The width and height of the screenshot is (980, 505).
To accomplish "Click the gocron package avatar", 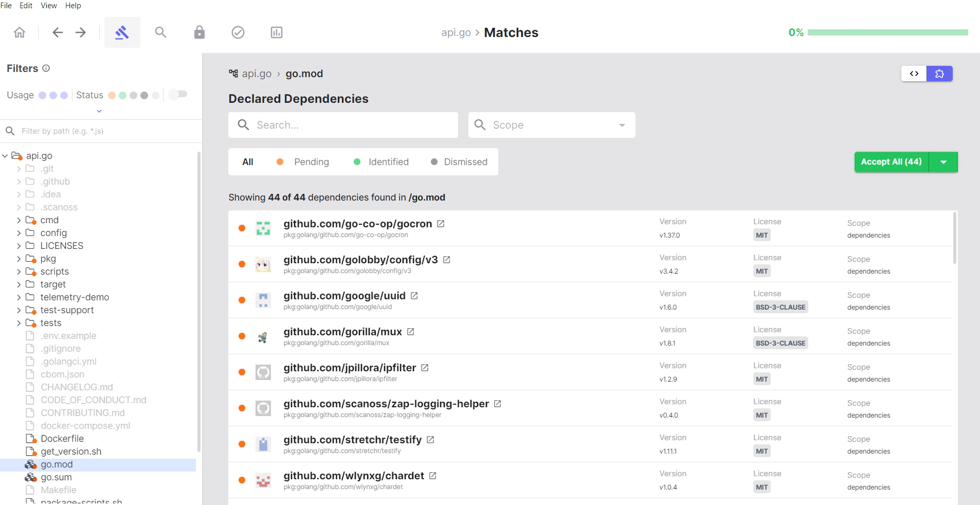I will 263,228.
